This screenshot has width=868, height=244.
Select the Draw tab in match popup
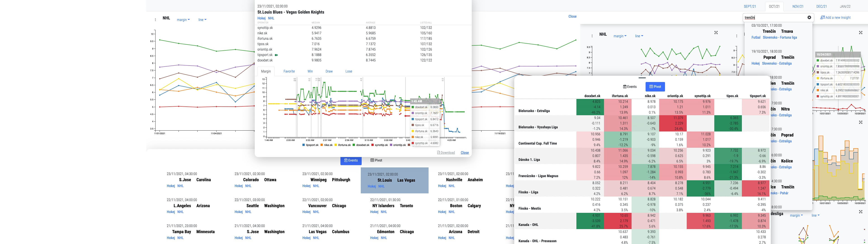click(x=329, y=71)
